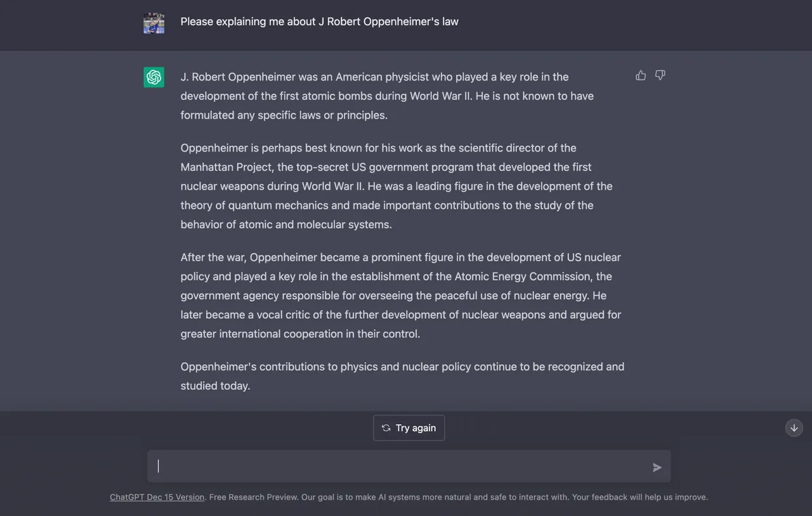Click the user prompt about Oppenheimer's law
The height and width of the screenshot is (516, 812).
click(320, 22)
